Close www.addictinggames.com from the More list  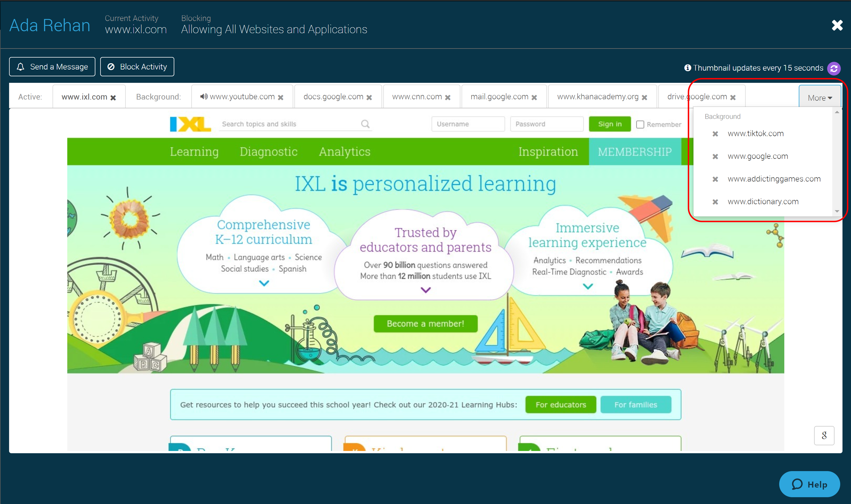pos(715,179)
